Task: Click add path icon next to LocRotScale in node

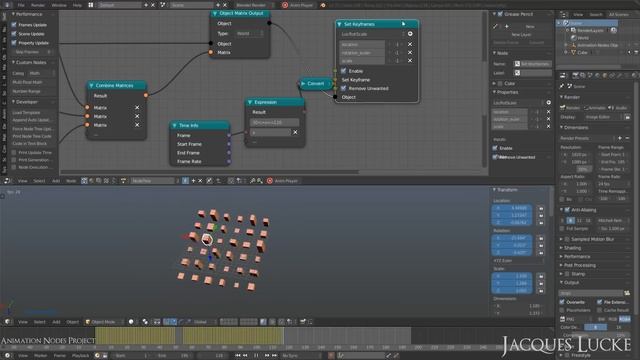Action: coord(410,34)
